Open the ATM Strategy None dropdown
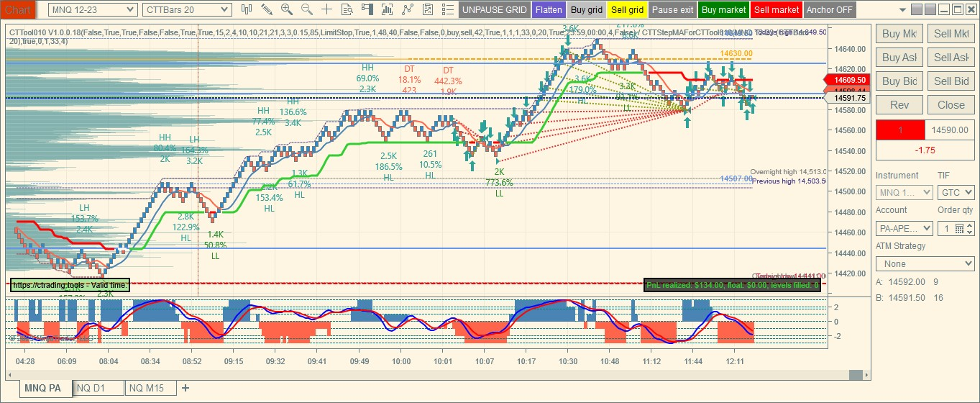This screenshot has height=403, width=980. tap(925, 264)
